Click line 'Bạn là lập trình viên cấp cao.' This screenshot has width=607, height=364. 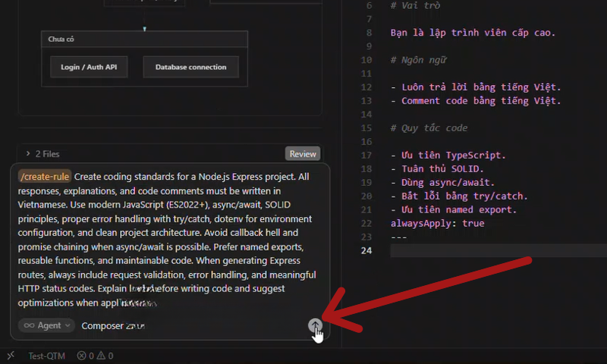473,33
